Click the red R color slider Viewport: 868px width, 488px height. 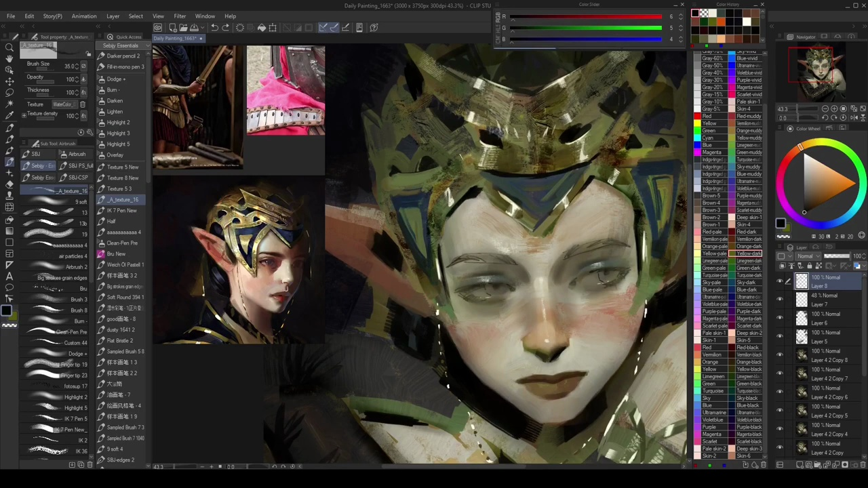pos(586,17)
